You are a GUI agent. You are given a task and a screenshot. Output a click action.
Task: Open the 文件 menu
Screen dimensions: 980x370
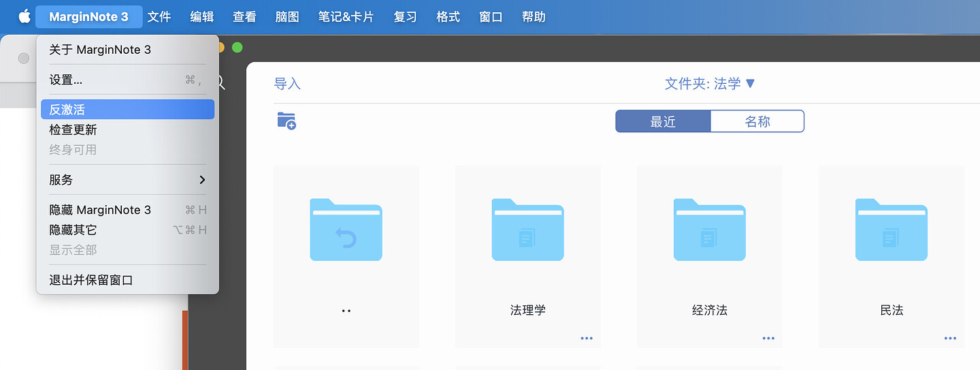(x=159, y=17)
